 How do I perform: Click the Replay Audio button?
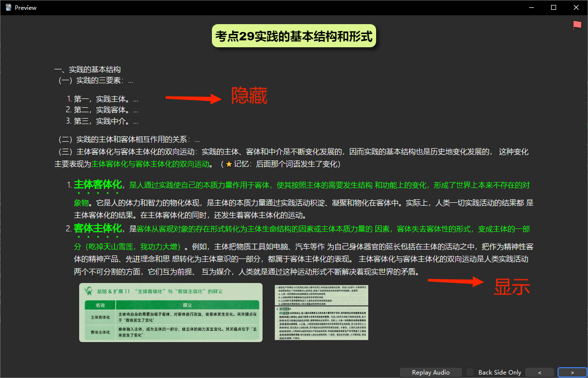pos(431,372)
